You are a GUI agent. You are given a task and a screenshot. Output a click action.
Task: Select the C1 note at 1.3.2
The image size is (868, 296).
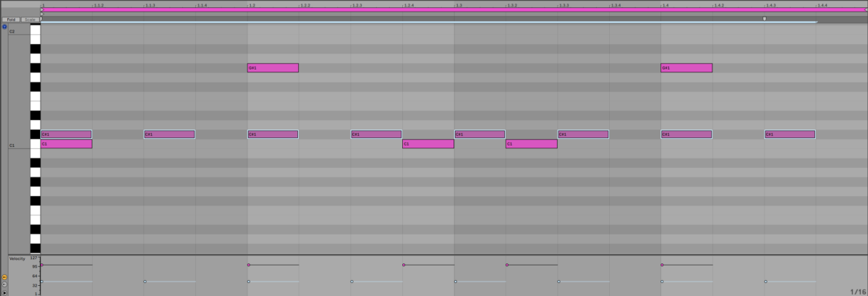(532, 144)
